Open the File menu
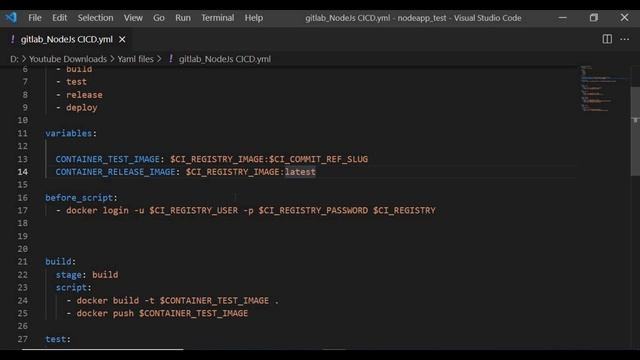 coord(35,18)
